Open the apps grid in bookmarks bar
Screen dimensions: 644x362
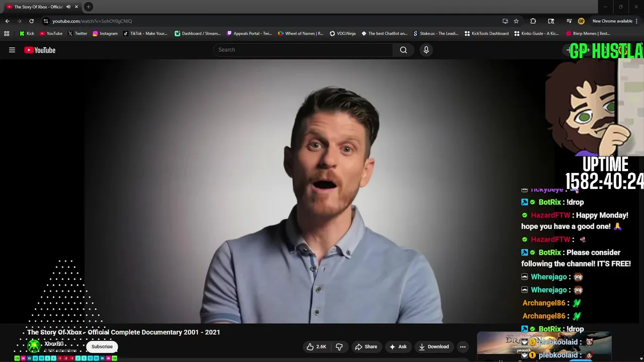click(x=7, y=33)
